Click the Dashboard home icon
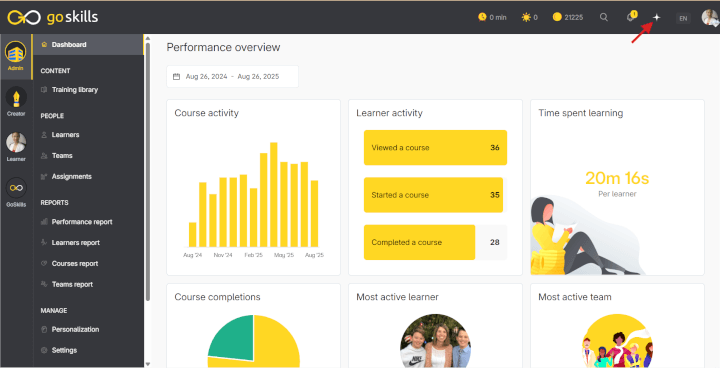The height and width of the screenshot is (368, 720). point(44,45)
